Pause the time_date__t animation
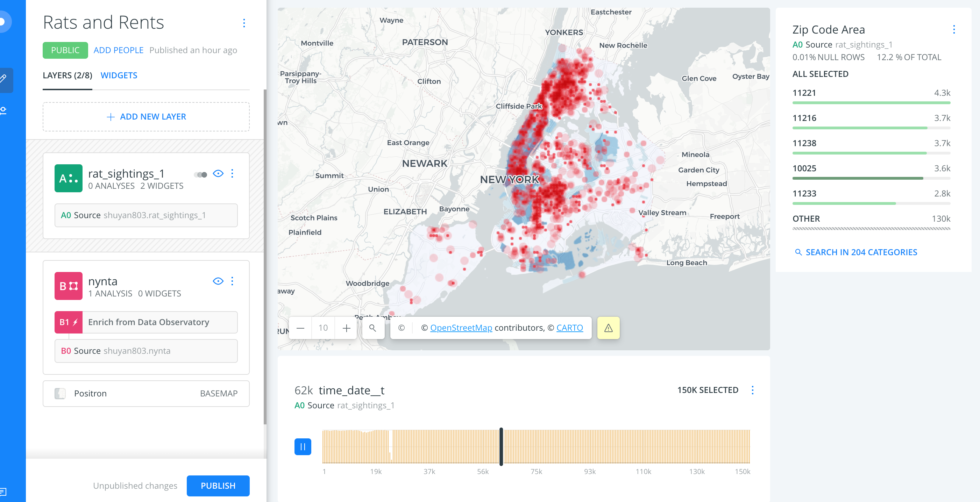Screen dimensions: 980x502 (x=303, y=446)
